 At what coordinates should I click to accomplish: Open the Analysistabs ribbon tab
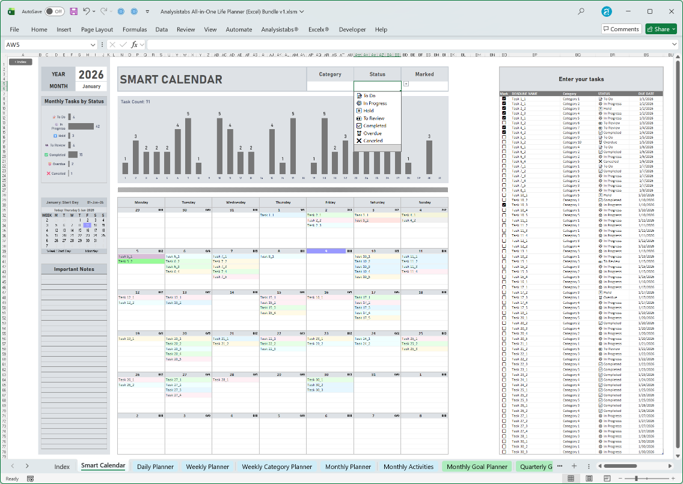(x=280, y=29)
